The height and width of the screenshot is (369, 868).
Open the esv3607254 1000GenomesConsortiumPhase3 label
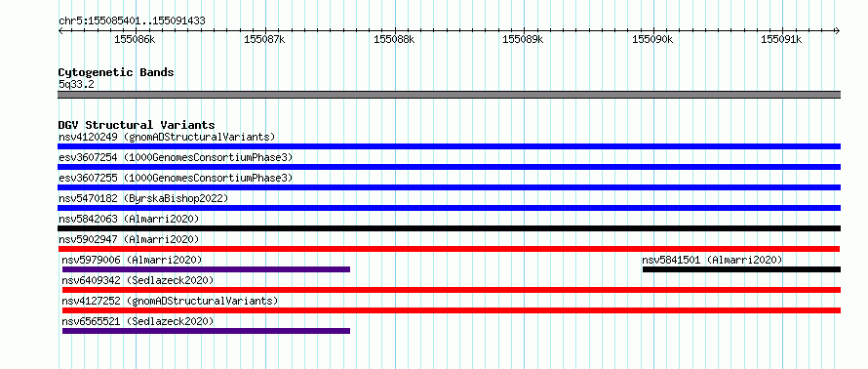coord(176,157)
